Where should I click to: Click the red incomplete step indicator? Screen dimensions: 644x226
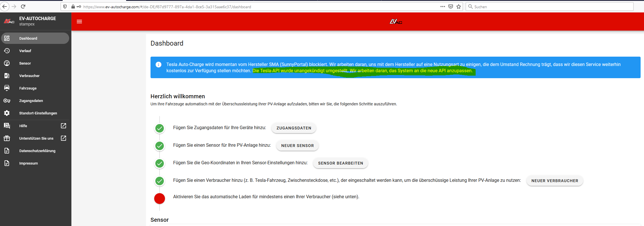click(x=160, y=199)
